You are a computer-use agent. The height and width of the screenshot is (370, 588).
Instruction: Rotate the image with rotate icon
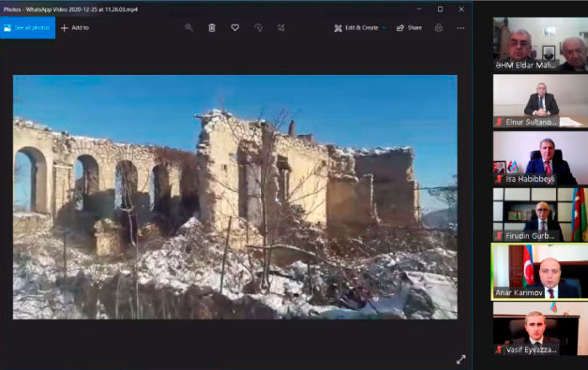click(258, 28)
